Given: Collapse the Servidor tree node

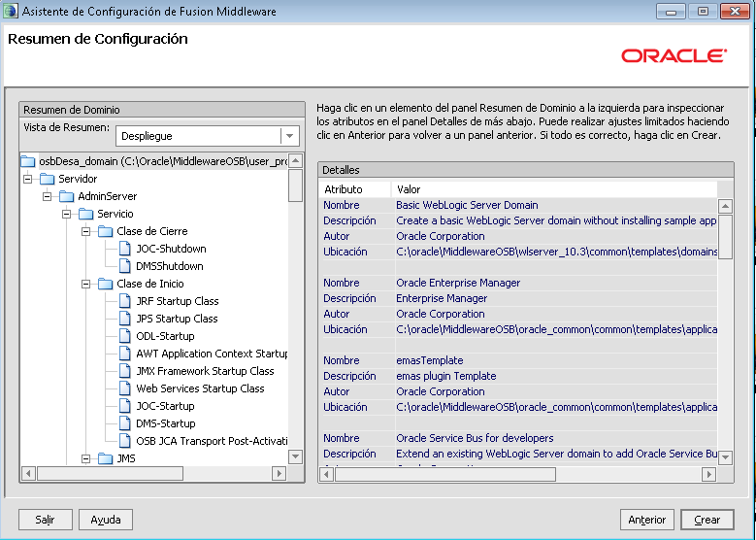Looking at the screenshot, I should tap(28, 179).
